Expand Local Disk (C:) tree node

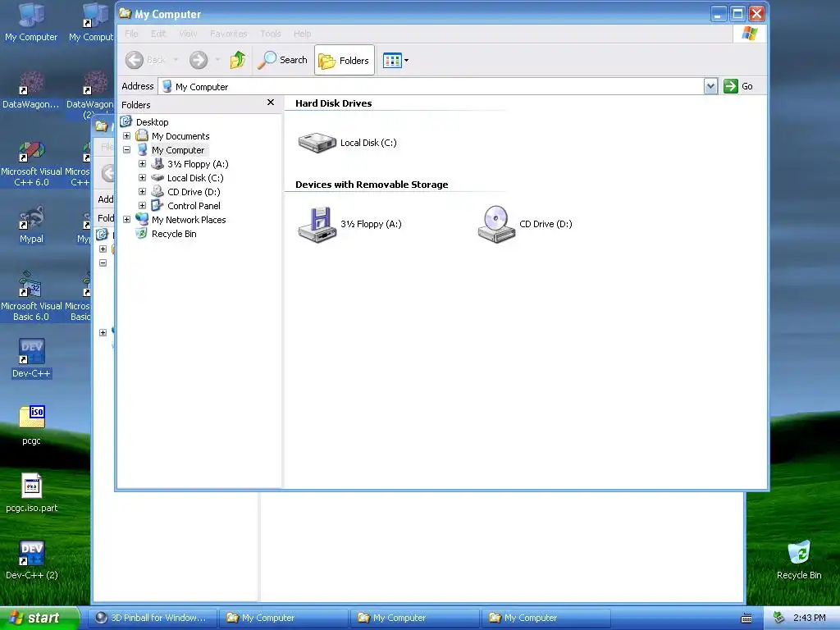(143, 178)
